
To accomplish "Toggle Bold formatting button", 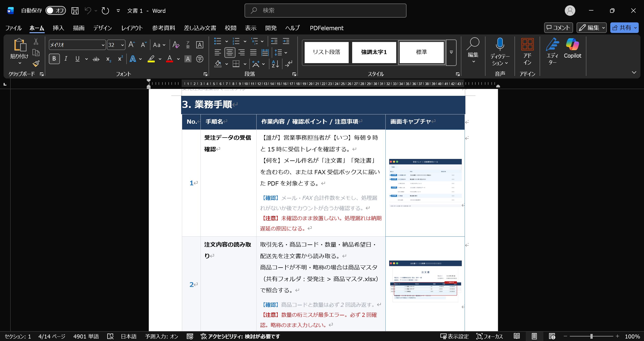I will point(54,59).
